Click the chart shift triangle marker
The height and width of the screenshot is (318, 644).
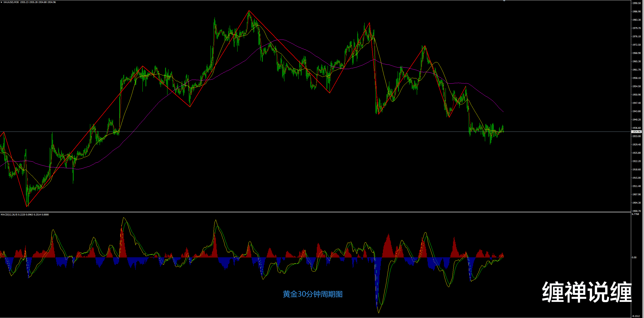coord(504,1)
